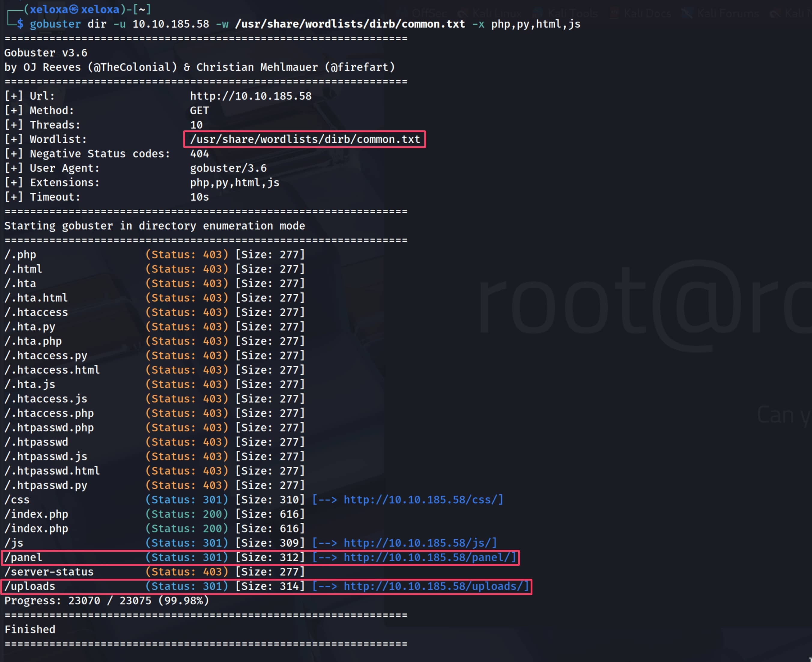This screenshot has height=662, width=812.
Task: Click the Url value http://10.10.185.58
Action: (250, 96)
